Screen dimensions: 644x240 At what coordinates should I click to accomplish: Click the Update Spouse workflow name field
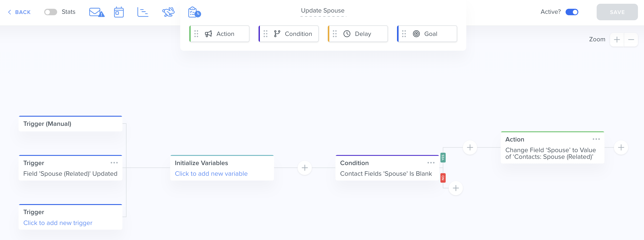pyautogui.click(x=322, y=10)
